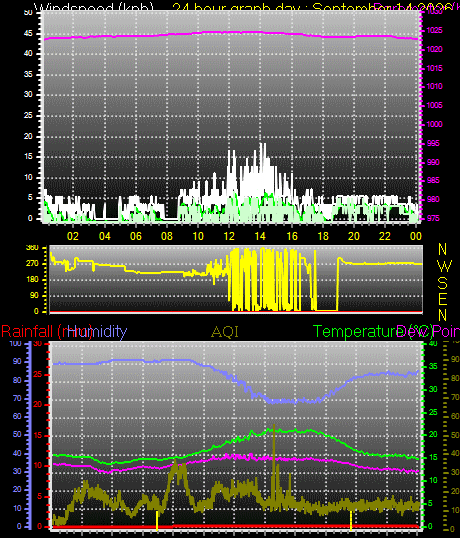460x538 pixels.
Task: Select the 975 pressure axis value
Action: coord(433,218)
